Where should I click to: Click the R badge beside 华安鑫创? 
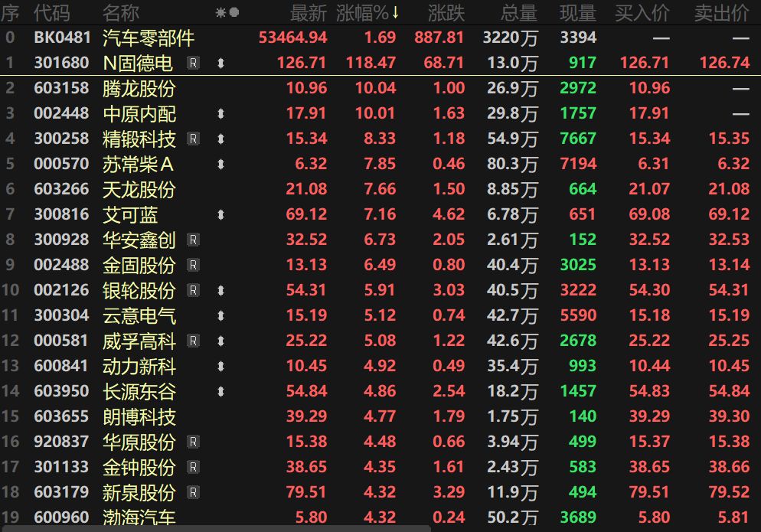coord(193,240)
